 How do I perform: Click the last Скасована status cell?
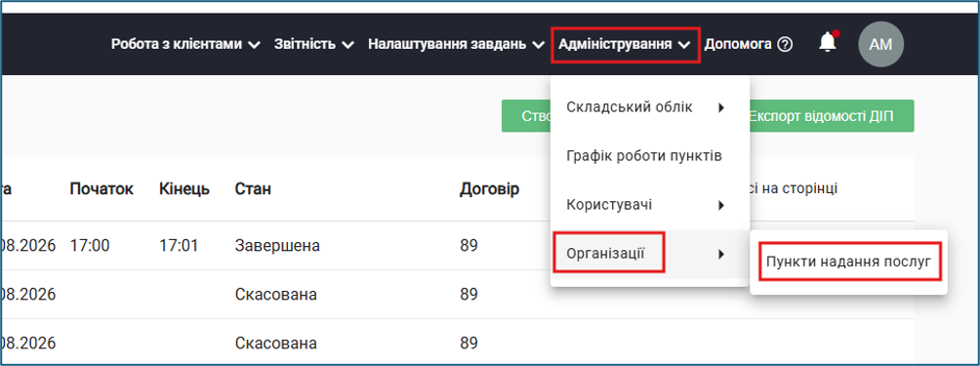coord(275,343)
